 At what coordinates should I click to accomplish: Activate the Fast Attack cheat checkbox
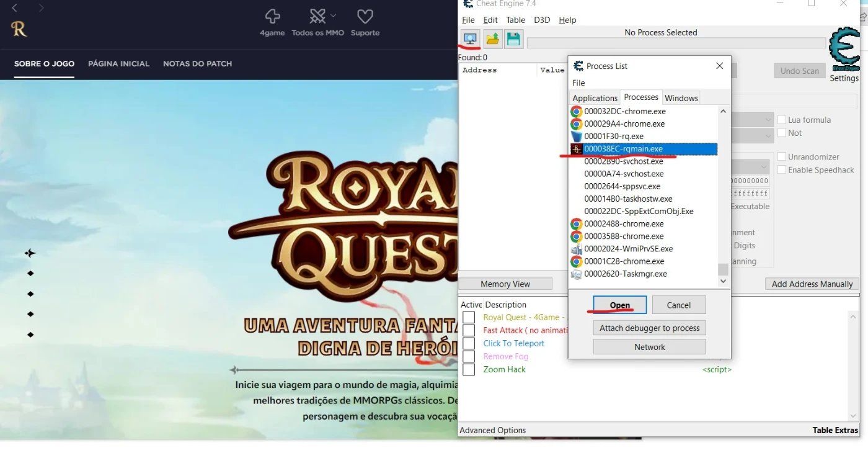(x=469, y=330)
